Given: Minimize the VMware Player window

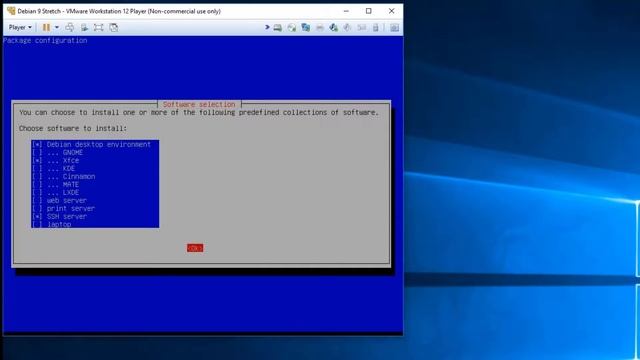Looking at the screenshot, I should coord(346,11).
